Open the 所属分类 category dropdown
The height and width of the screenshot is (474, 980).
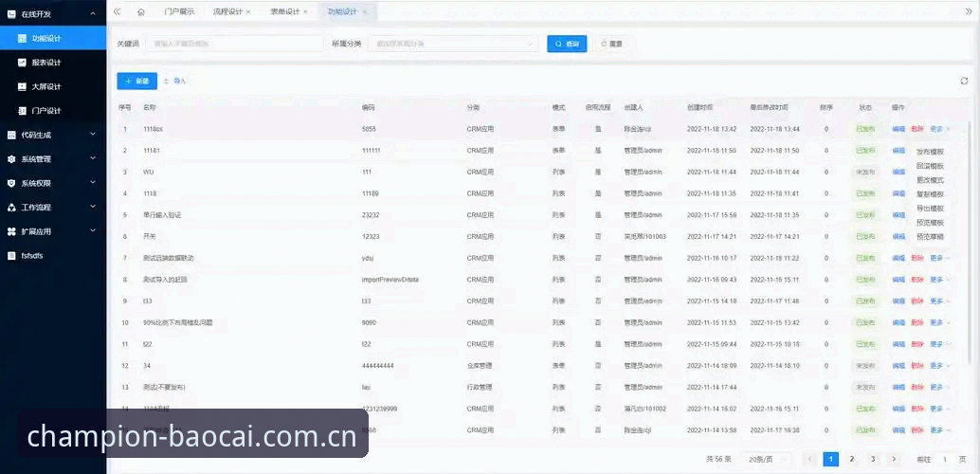(453, 44)
